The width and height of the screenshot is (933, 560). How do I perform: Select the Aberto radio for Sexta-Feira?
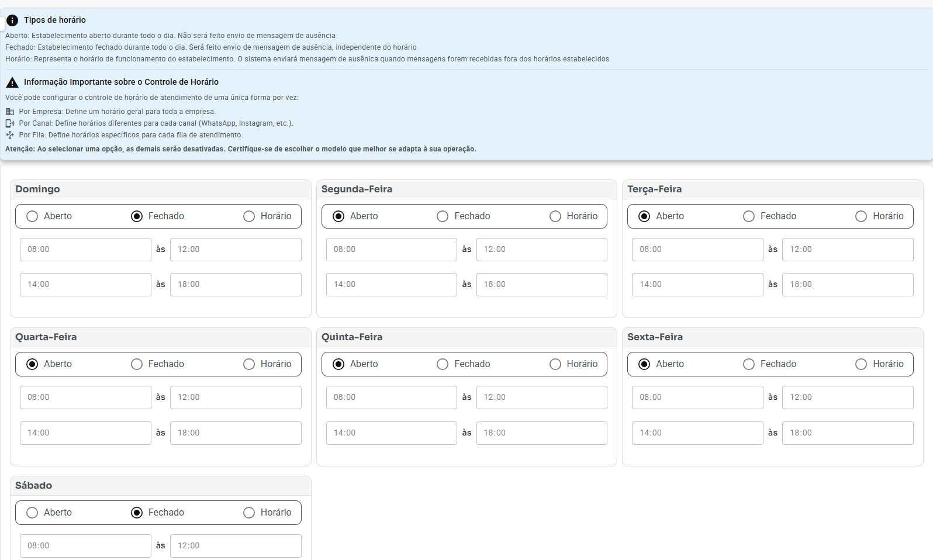644,364
